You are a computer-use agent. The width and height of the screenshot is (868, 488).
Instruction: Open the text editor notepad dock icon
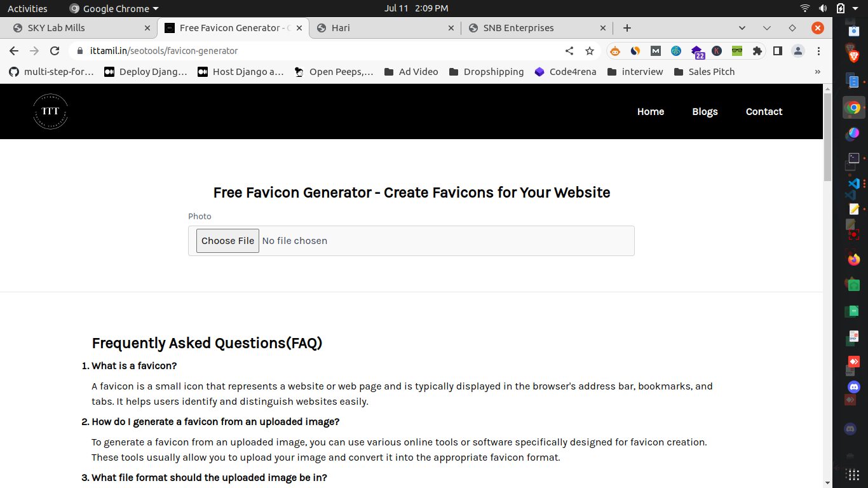tap(853, 208)
